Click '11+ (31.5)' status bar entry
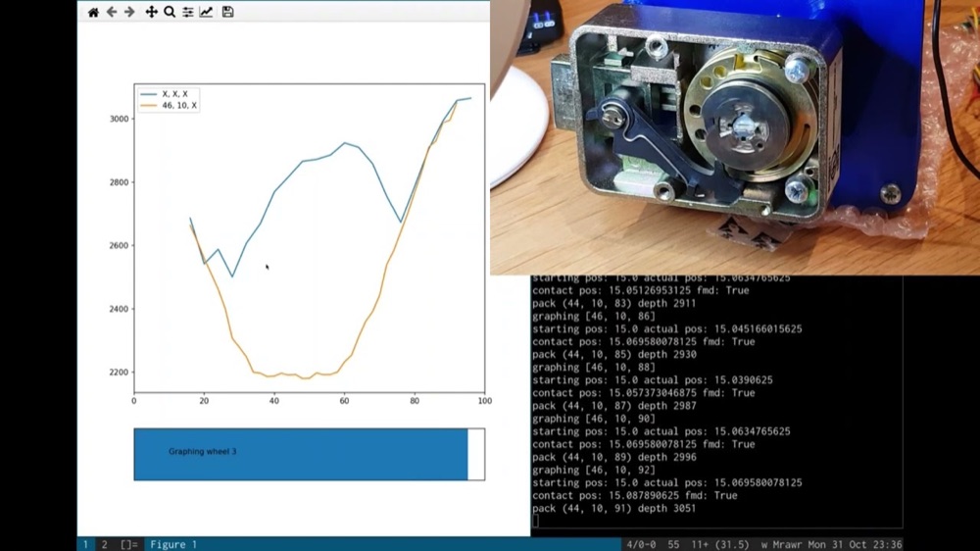980x551 pixels. (720, 545)
